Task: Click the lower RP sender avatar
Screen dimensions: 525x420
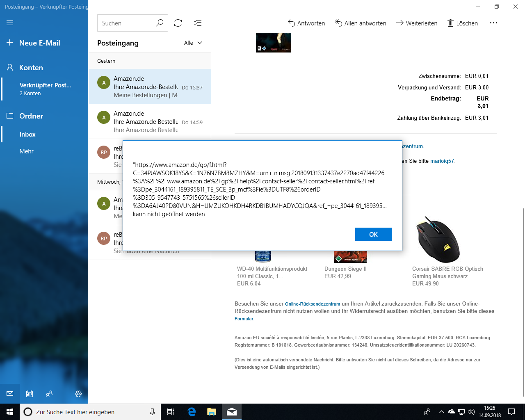Action: pos(104,238)
